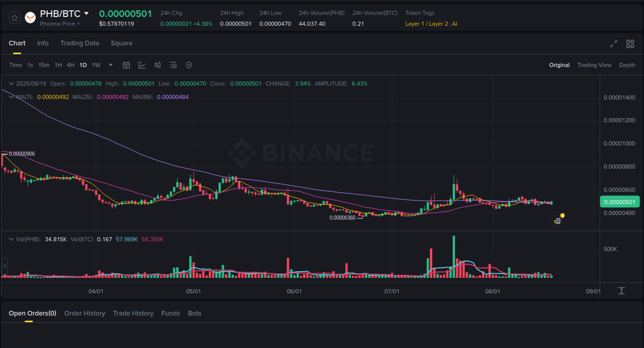This screenshot has height=348, width=644.
Task: Switch to Original chart mode
Action: tap(559, 65)
